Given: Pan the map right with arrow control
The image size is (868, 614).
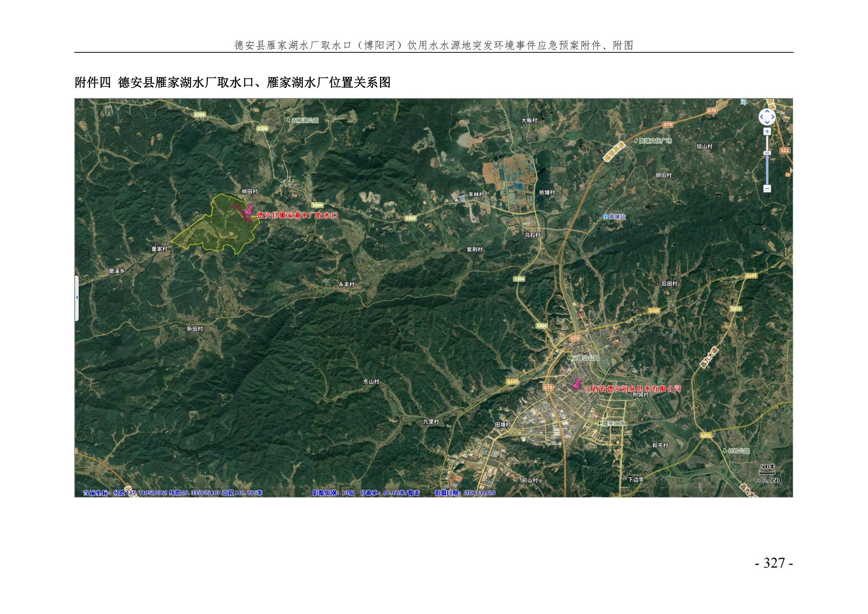Looking at the screenshot, I should 772,117.
